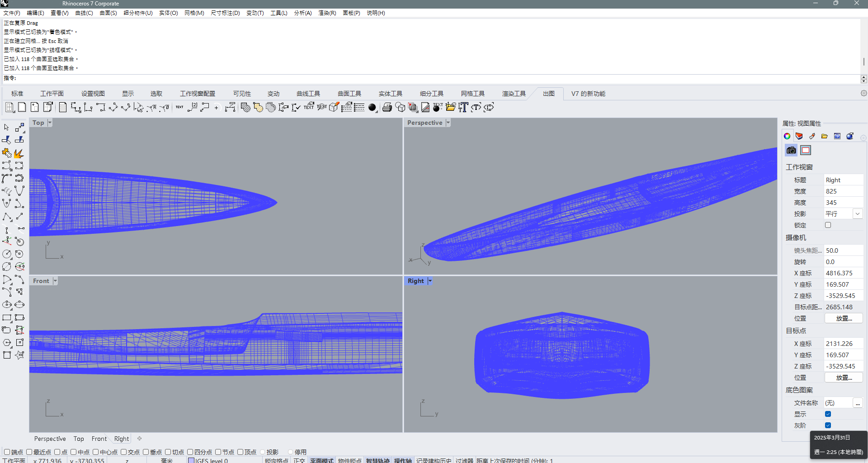The width and height of the screenshot is (868, 463).
Task: Enable the 端点 osnap checkbox
Action: click(x=7, y=452)
